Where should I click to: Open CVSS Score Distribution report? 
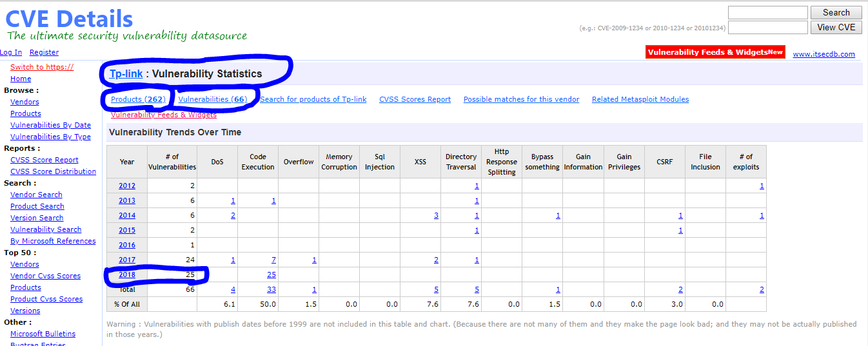point(53,171)
